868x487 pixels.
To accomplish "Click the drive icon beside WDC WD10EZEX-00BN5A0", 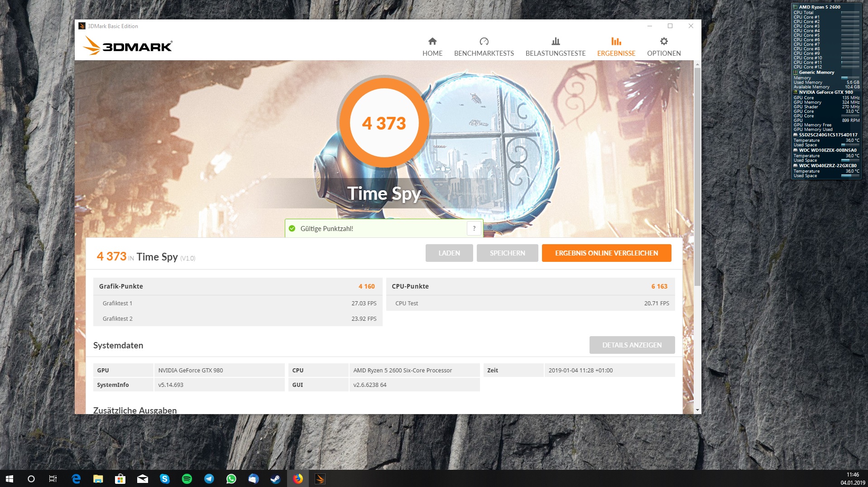I will point(796,150).
